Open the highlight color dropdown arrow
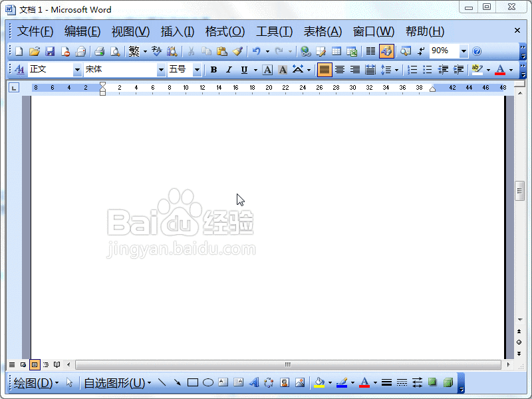 (488, 70)
